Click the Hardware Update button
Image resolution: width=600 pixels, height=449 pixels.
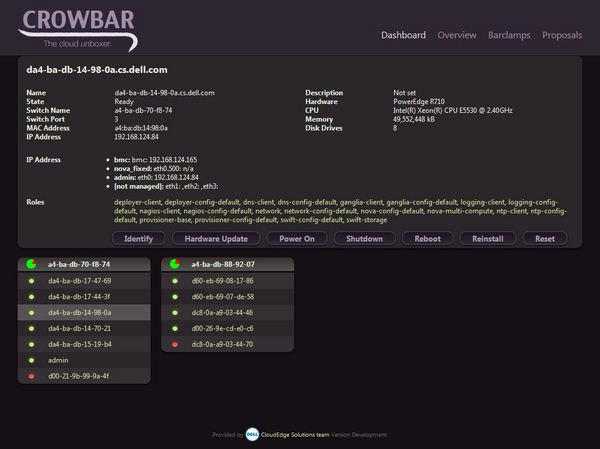click(x=216, y=238)
